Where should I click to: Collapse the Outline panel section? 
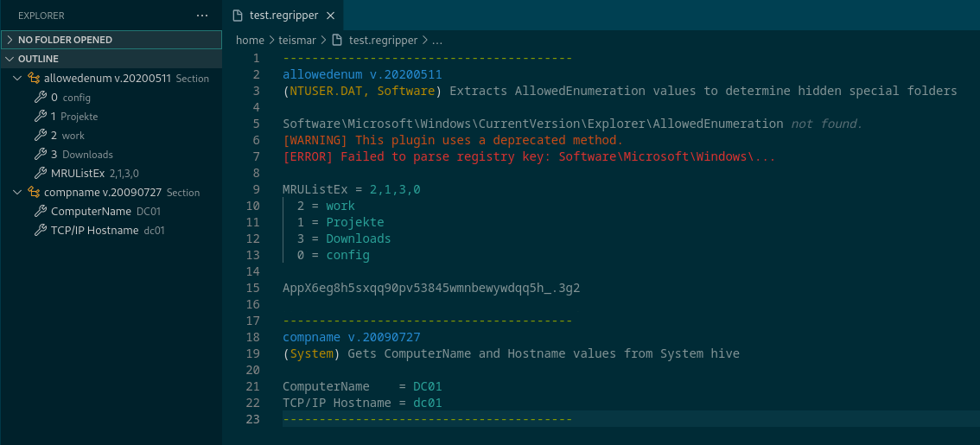10,59
